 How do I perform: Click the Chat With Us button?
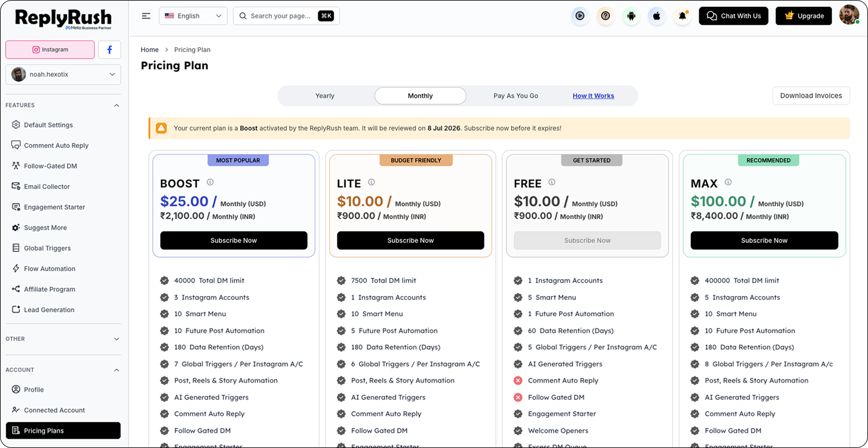pyautogui.click(x=734, y=16)
